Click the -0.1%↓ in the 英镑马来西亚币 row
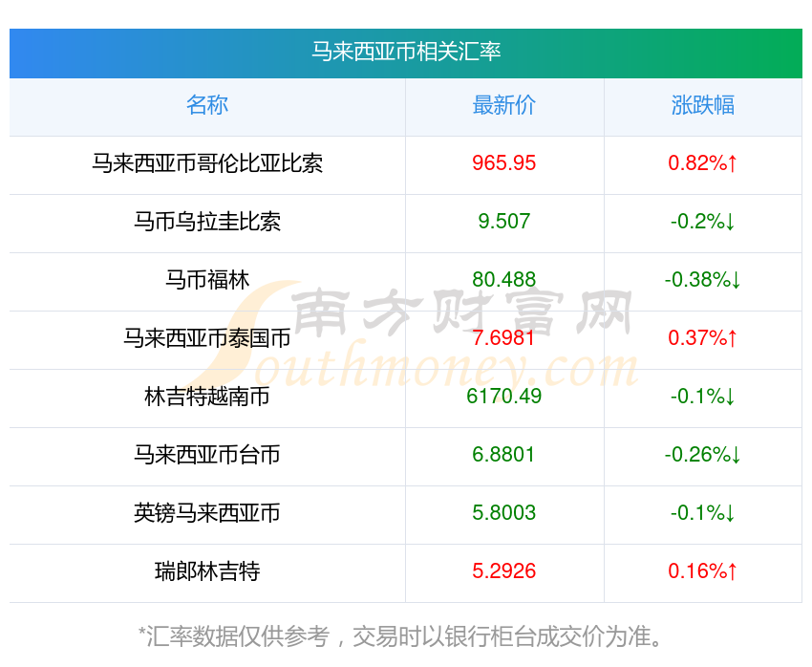Screen dimensions: 812x667 (703, 513)
